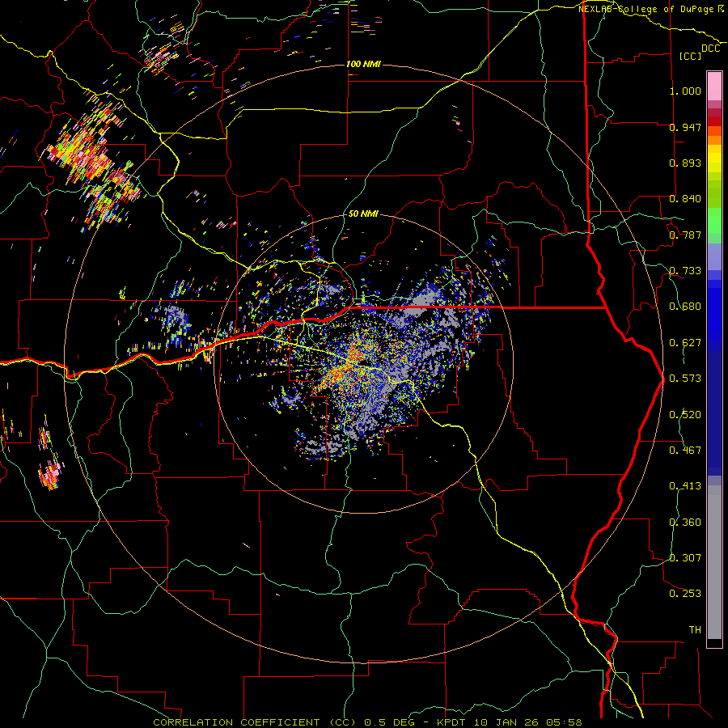
Task: Select the 0.893 scale value
Action: click(685, 163)
